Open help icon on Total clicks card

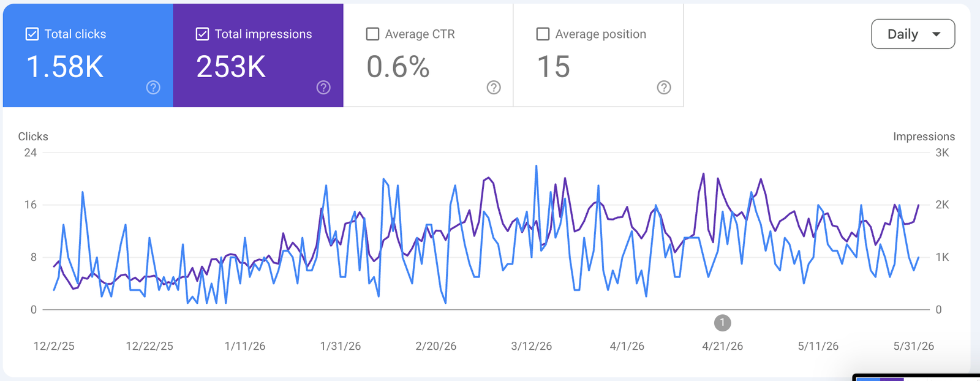[x=153, y=88]
